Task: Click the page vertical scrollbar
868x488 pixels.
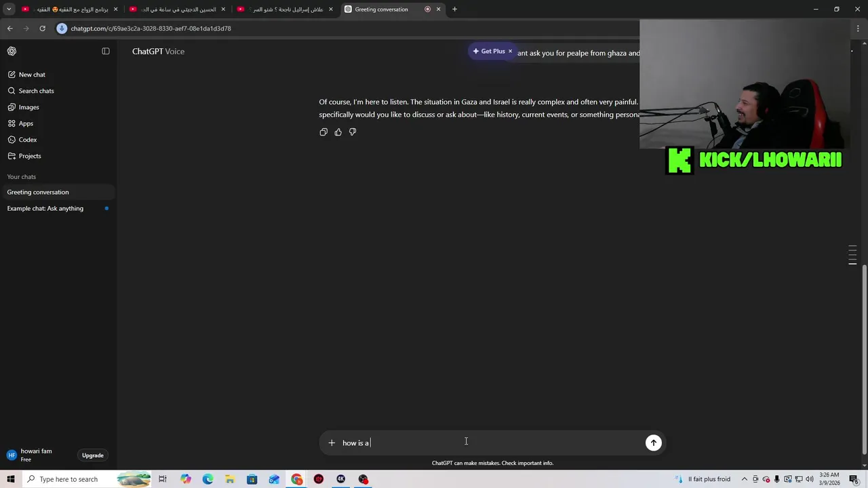Action: [864, 359]
